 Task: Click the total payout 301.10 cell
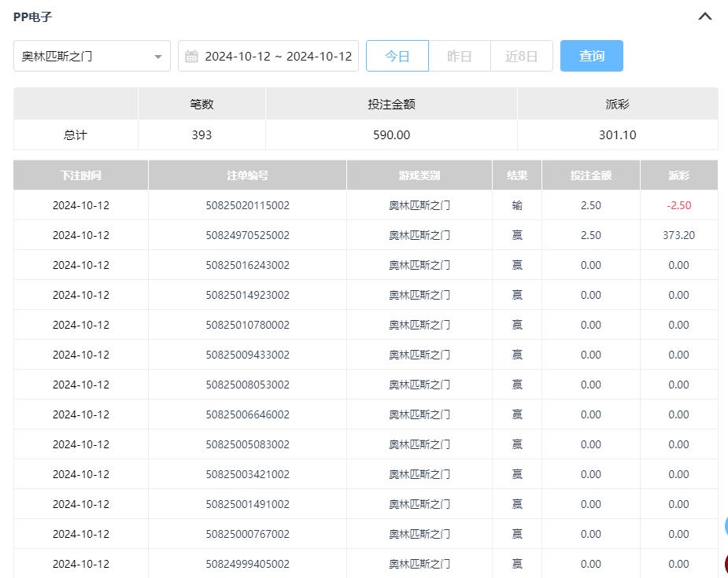617,135
